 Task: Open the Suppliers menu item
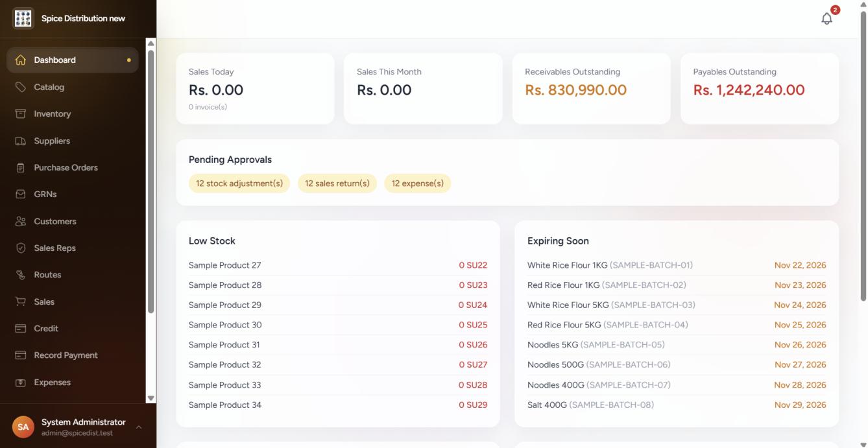(x=73, y=141)
